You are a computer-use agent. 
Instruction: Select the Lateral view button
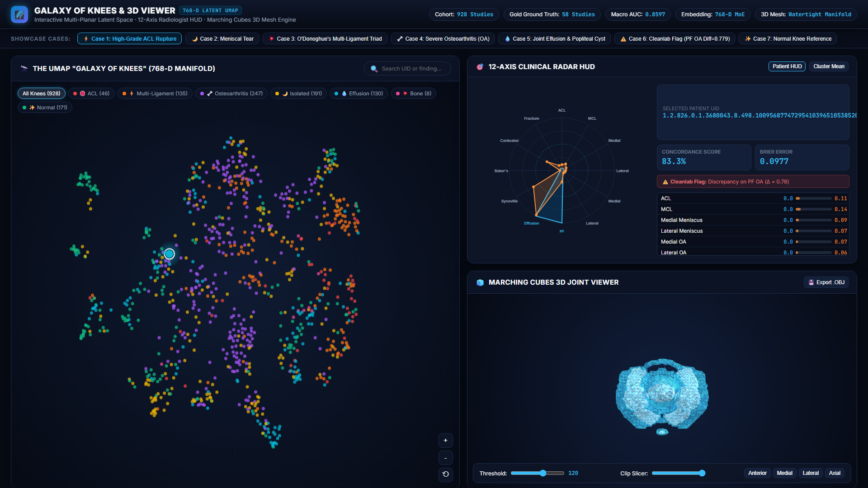[x=811, y=473]
